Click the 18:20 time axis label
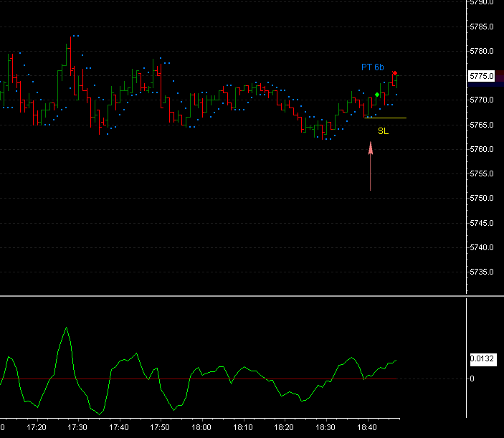Screen dimensions: 504x438 click(284, 427)
